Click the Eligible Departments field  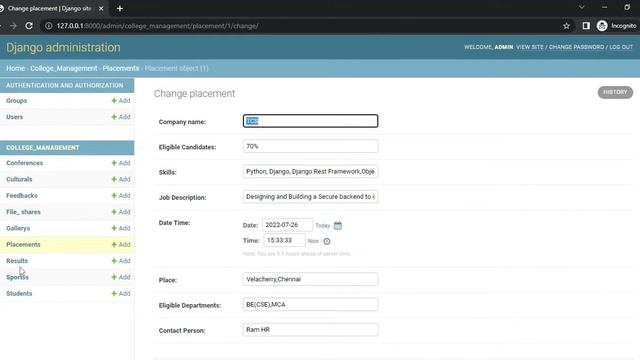[x=310, y=304]
